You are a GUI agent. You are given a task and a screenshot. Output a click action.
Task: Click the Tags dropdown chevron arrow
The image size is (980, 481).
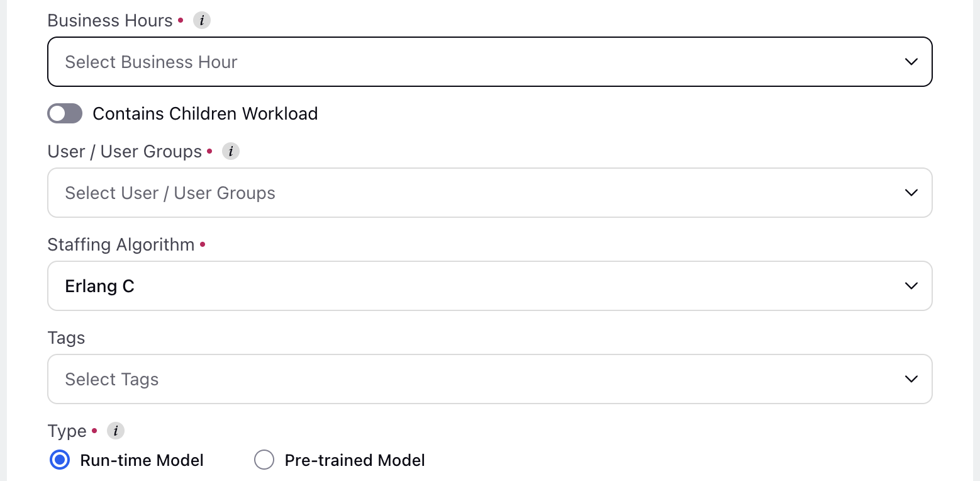(911, 379)
